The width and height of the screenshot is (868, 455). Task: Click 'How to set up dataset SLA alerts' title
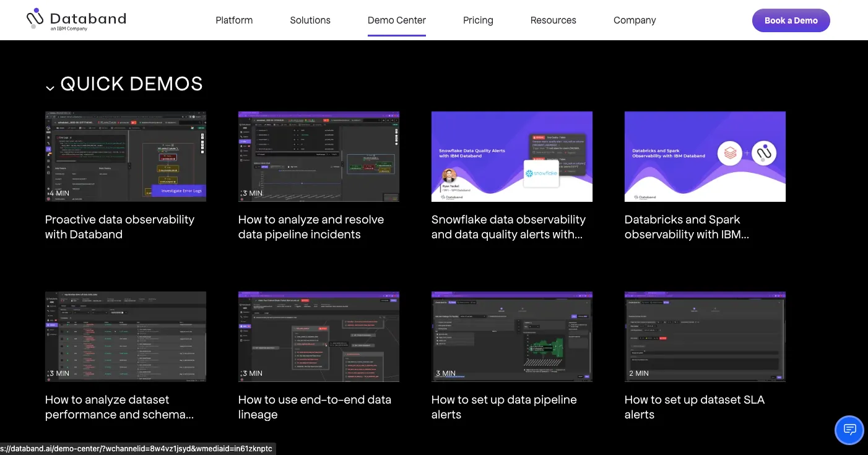pyautogui.click(x=695, y=407)
